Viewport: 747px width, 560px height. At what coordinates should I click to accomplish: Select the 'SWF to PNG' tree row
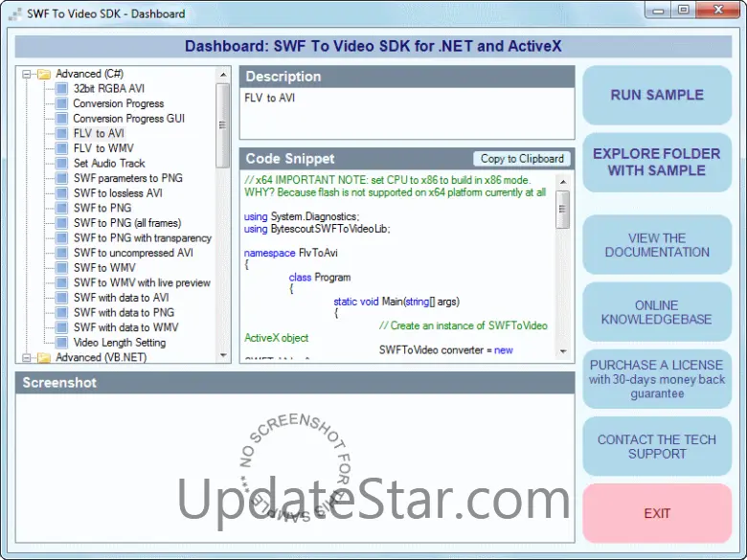[102, 208]
